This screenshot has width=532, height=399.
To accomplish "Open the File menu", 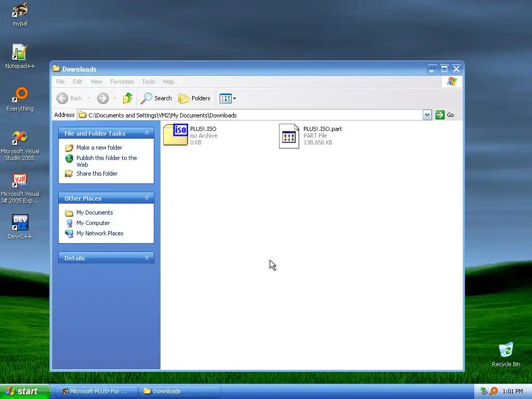I will [x=60, y=82].
